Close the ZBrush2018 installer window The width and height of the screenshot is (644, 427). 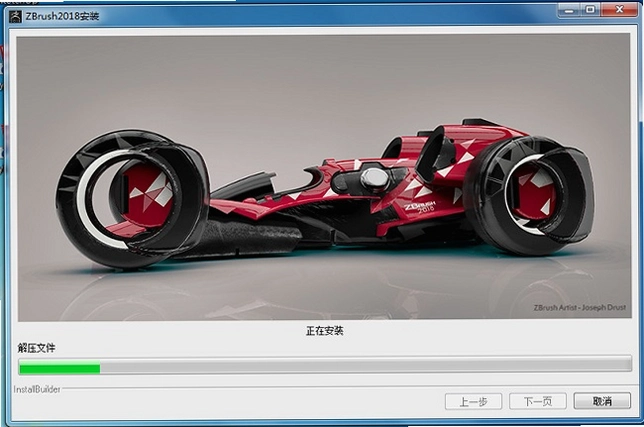[619, 9]
